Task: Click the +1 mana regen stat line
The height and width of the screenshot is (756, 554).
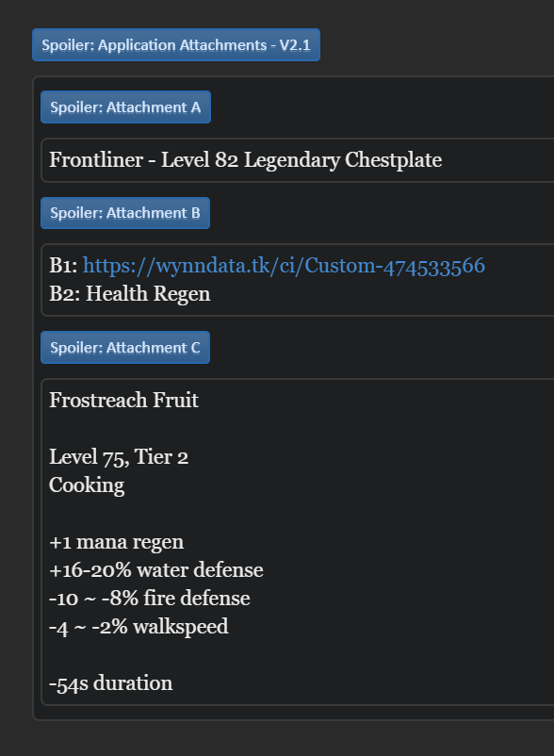Action: click(x=115, y=541)
